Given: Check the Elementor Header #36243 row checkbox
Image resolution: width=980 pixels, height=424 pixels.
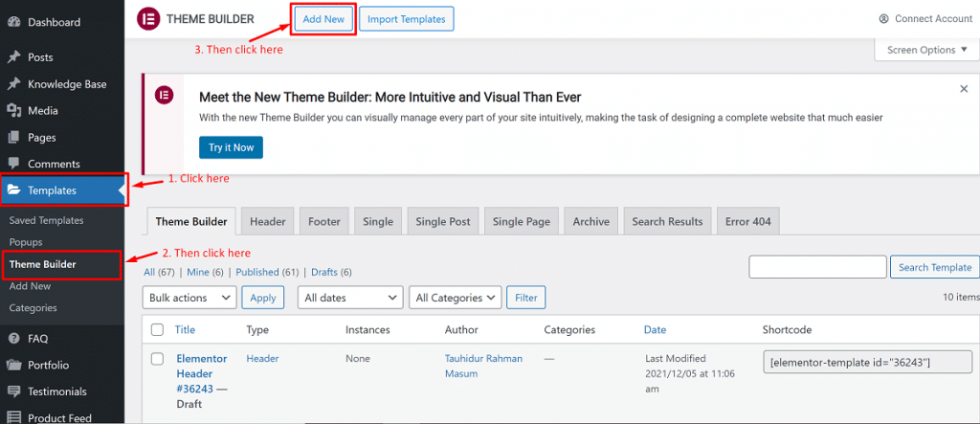Looking at the screenshot, I should [158, 359].
